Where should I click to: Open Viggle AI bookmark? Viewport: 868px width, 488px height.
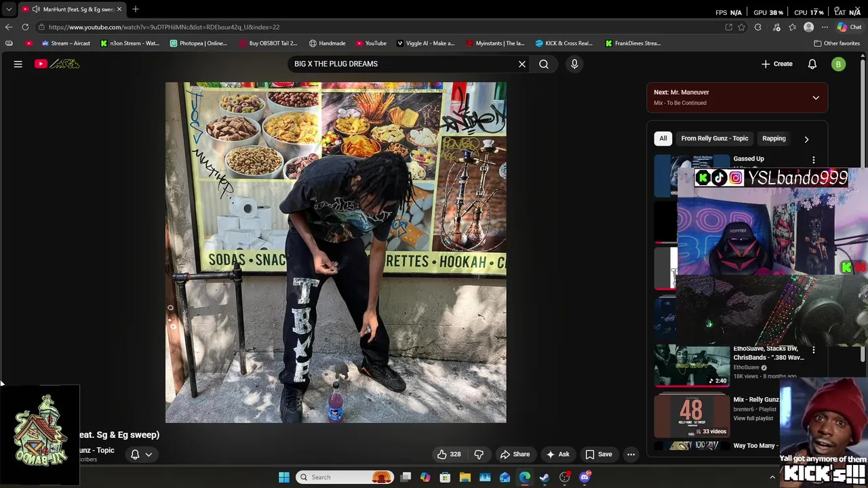425,43
